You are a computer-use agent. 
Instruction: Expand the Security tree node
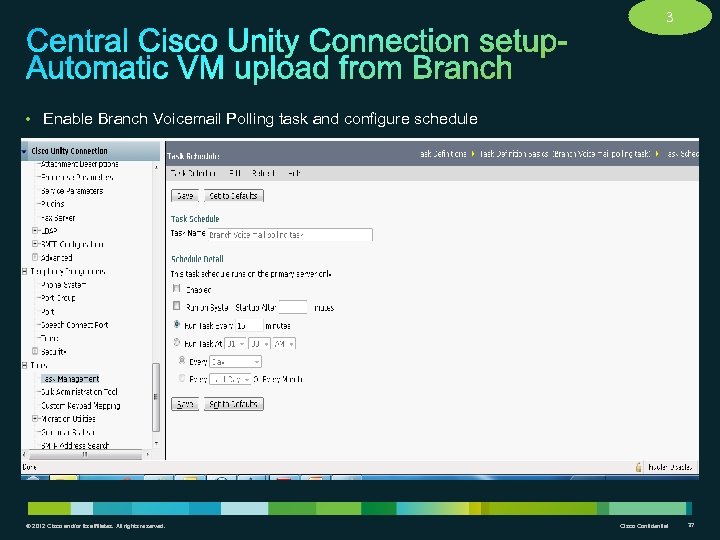click(35, 351)
